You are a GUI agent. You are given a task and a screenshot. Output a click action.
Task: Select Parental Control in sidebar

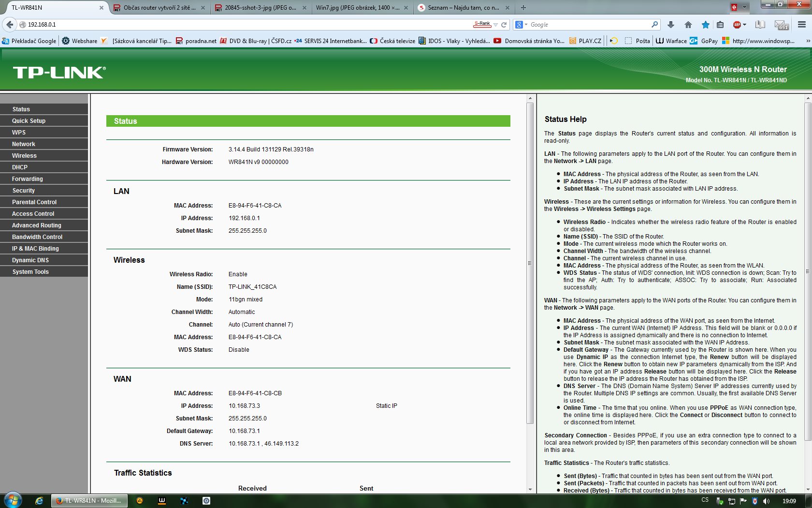pos(44,202)
